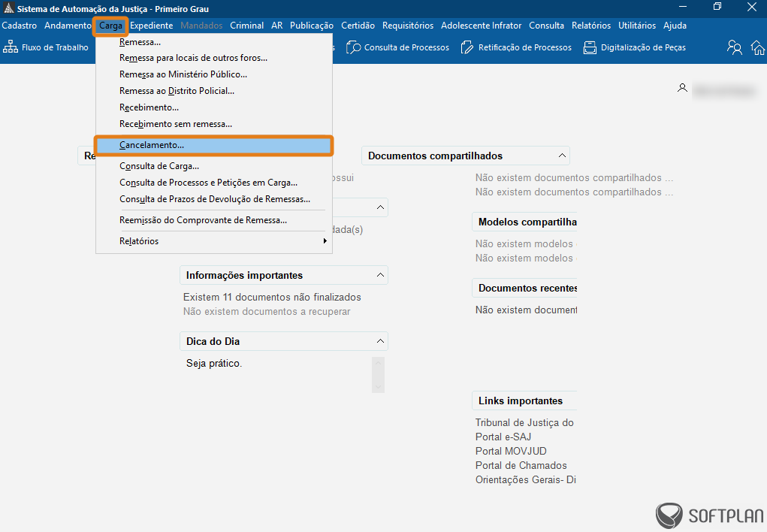Open the Certidão menu
The width and height of the screenshot is (767, 532).
pyautogui.click(x=358, y=26)
